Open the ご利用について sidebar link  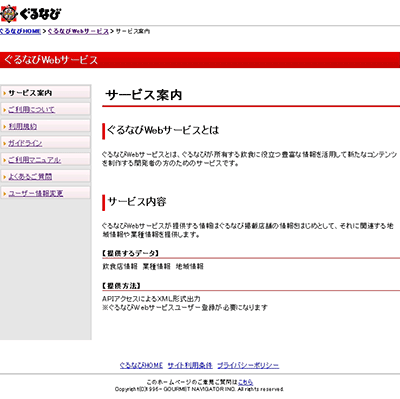tap(31, 110)
